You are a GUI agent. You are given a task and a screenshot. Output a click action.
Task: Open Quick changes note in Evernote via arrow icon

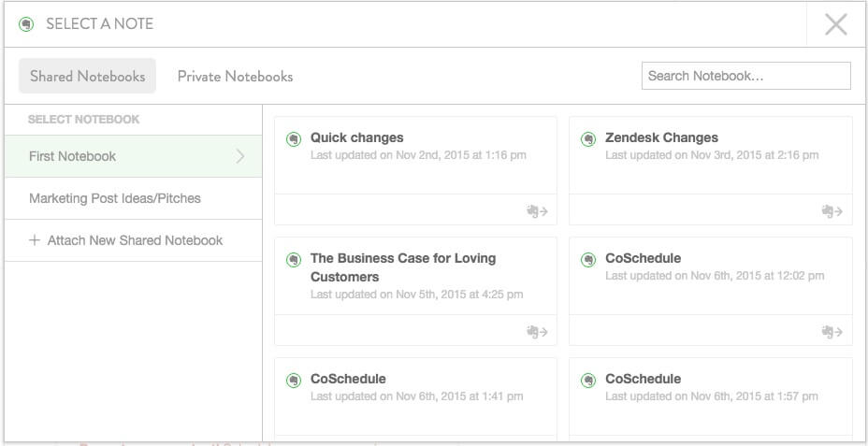coord(537,210)
